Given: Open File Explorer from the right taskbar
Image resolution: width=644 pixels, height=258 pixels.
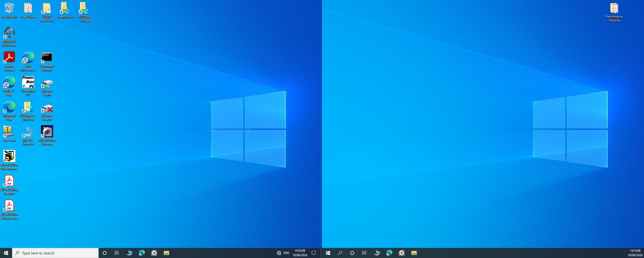Looking at the screenshot, I should 414,253.
